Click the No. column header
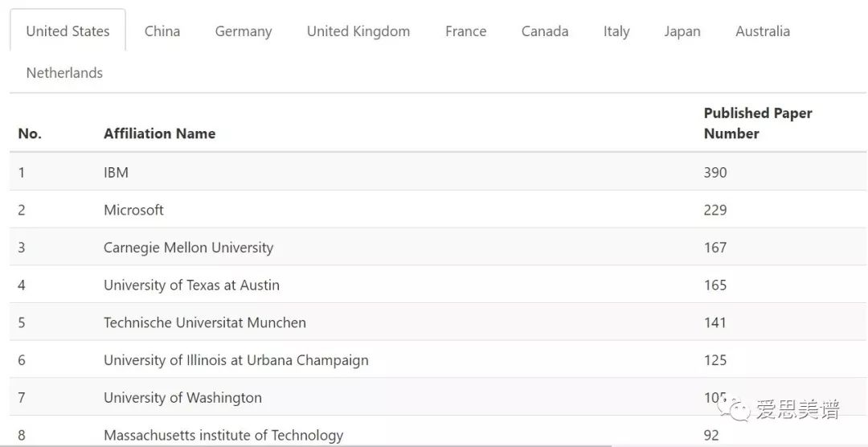Image resolution: width=868 pixels, height=447 pixels. (30, 133)
